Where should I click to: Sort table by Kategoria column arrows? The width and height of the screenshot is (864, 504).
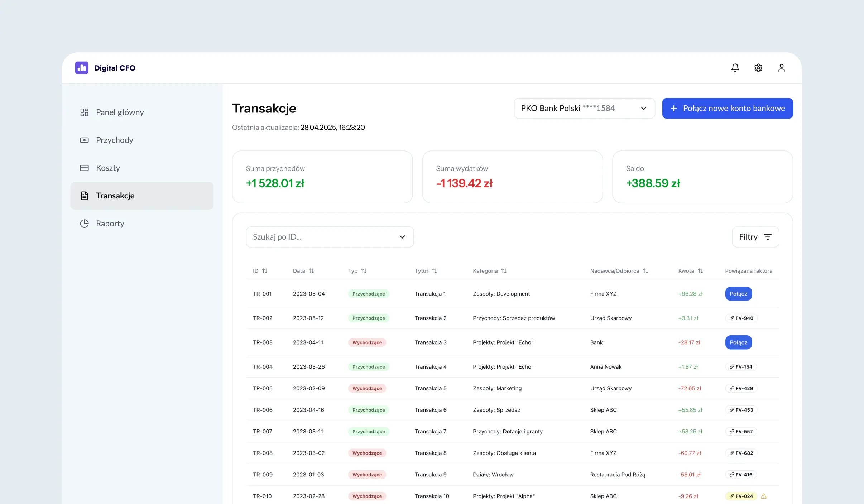click(504, 271)
